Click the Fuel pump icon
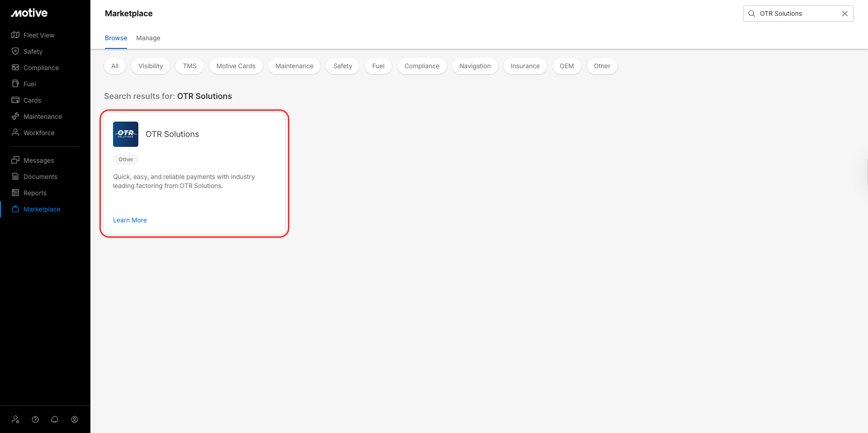This screenshot has width=868, height=433. point(15,84)
